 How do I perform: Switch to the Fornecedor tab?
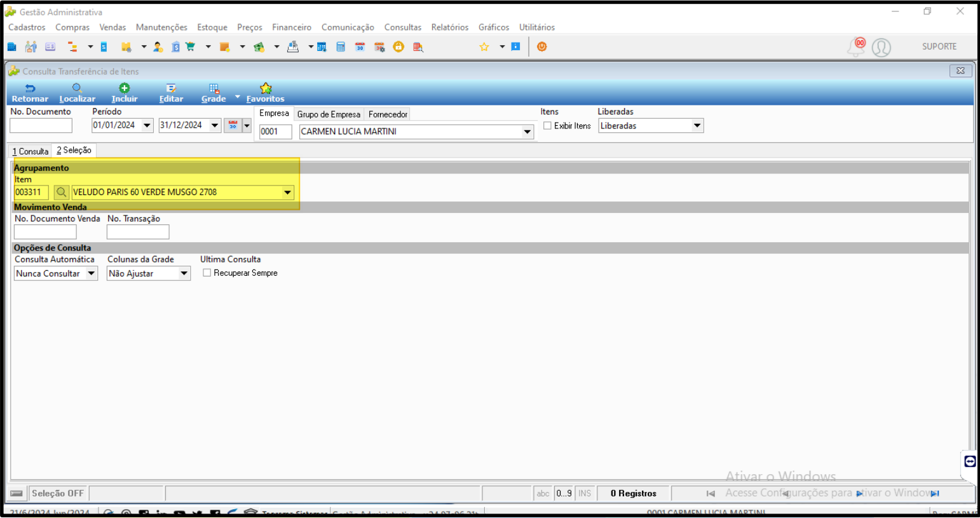(388, 114)
